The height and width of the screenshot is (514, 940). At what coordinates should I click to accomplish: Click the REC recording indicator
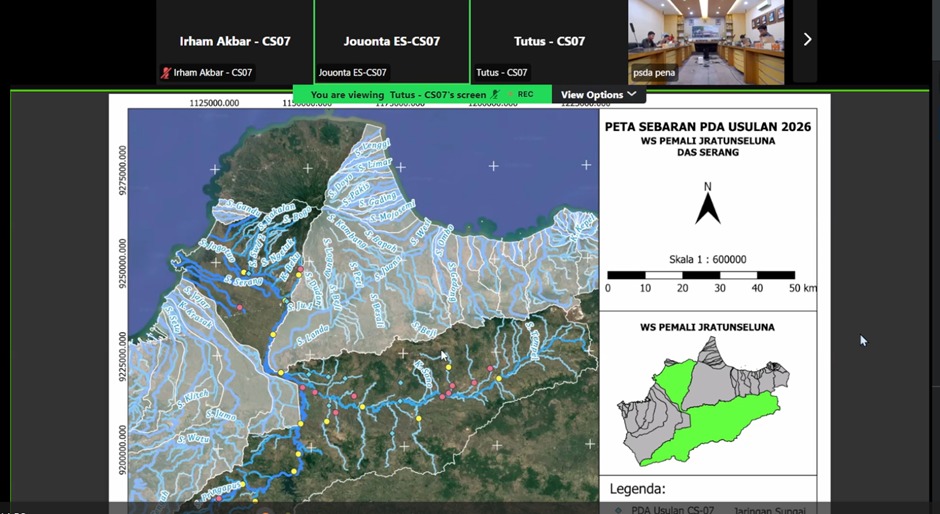point(521,94)
